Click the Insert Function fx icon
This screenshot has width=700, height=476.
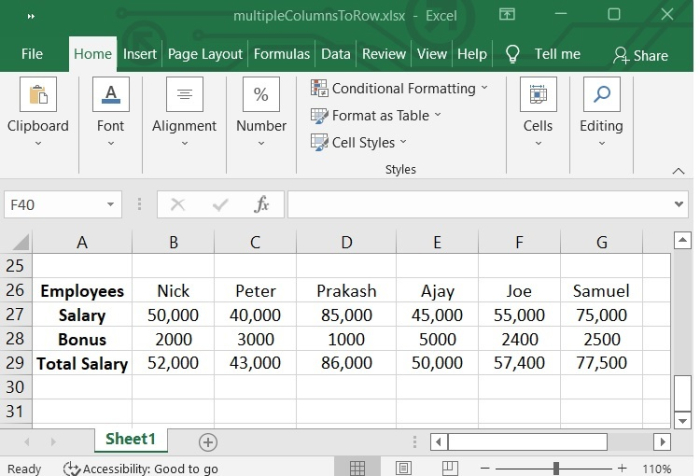[x=262, y=205]
